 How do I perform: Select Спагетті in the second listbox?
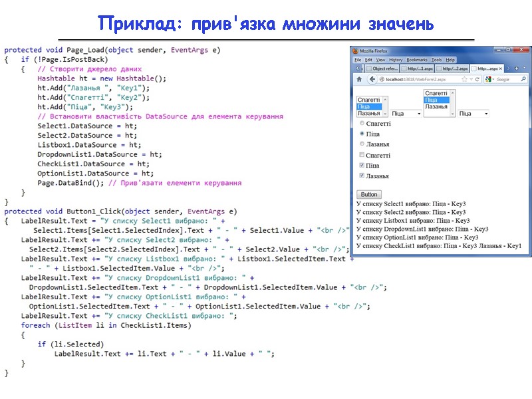437,93
